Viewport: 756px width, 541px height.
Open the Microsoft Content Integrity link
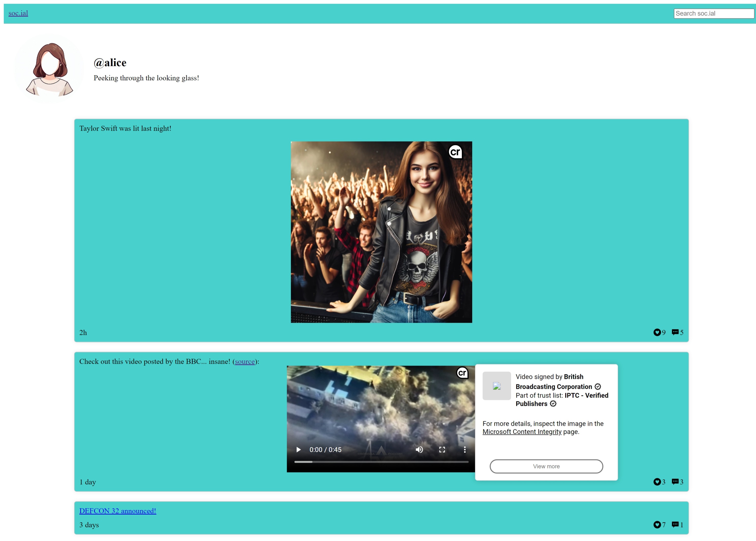coord(522,432)
